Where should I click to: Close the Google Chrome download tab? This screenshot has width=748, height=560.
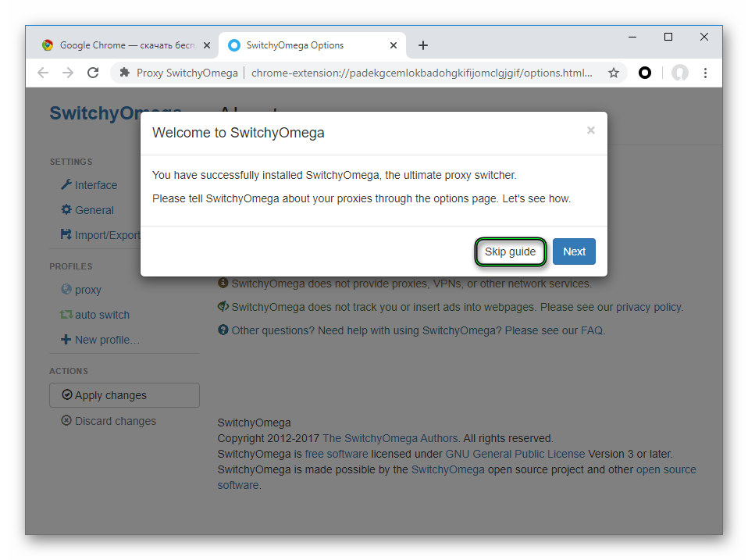click(x=207, y=45)
